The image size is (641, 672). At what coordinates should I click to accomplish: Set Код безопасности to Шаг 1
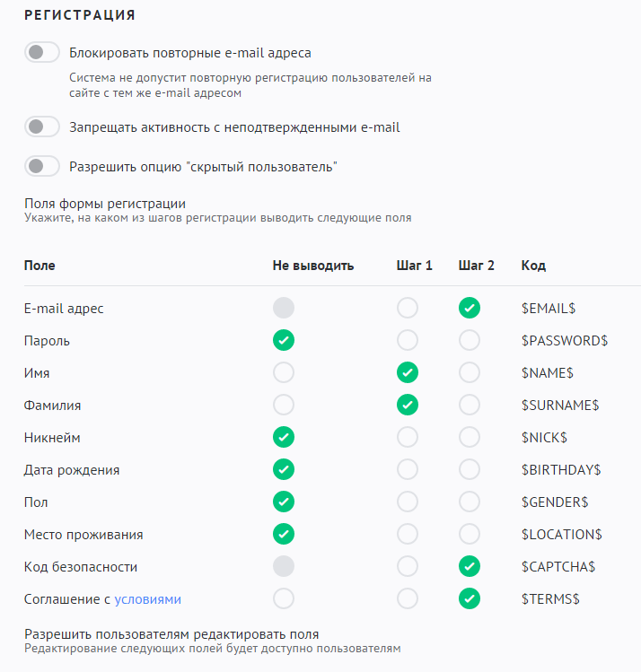[408, 567]
